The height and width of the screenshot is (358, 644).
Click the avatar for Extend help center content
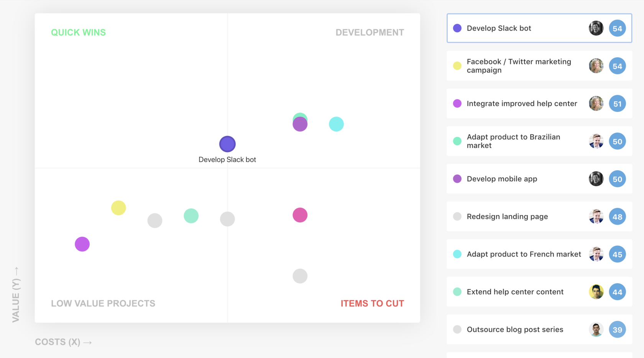pos(596,292)
